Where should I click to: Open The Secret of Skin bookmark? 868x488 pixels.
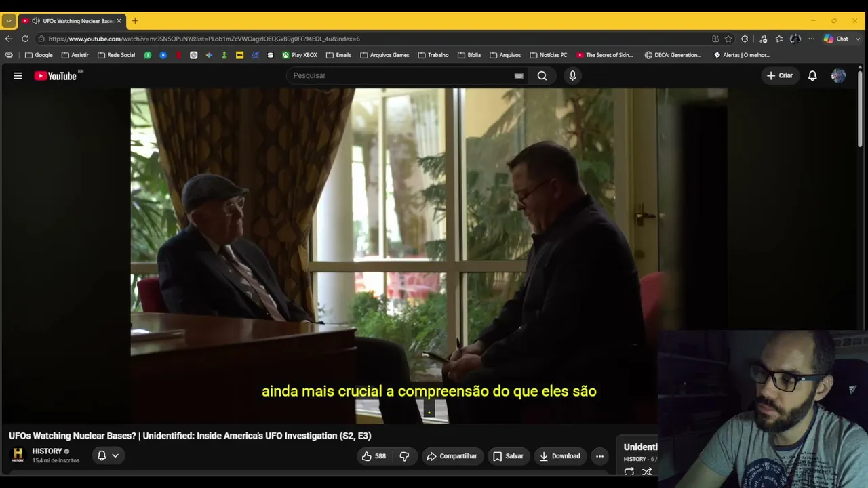tap(605, 55)
